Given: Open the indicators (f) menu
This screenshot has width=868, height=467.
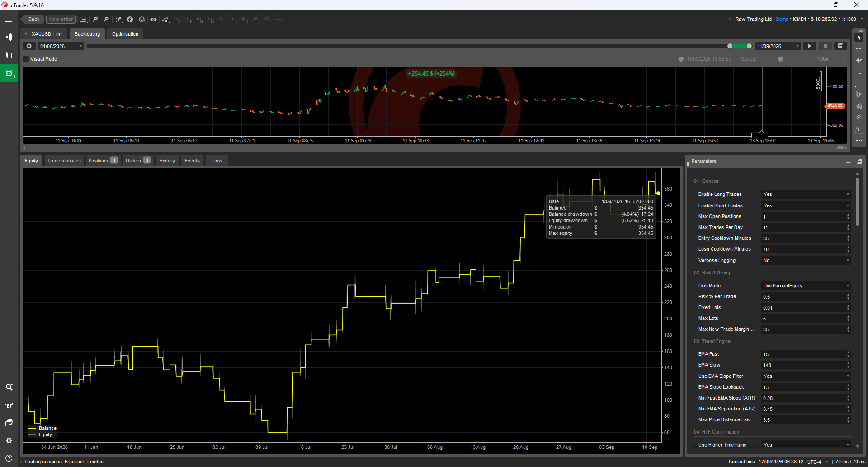Looking at the screenshot, I should 130,19.
